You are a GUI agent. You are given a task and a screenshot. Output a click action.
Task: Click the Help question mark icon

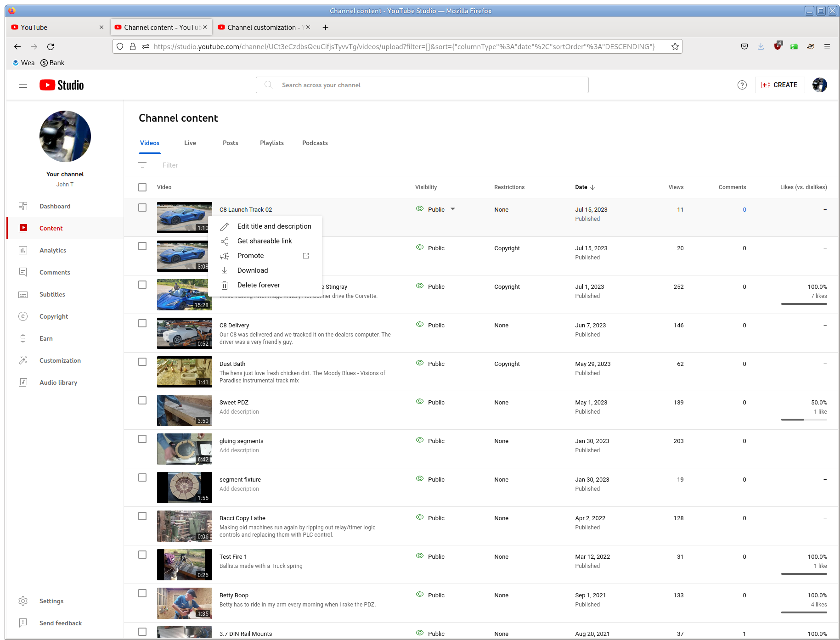point(742,85)
